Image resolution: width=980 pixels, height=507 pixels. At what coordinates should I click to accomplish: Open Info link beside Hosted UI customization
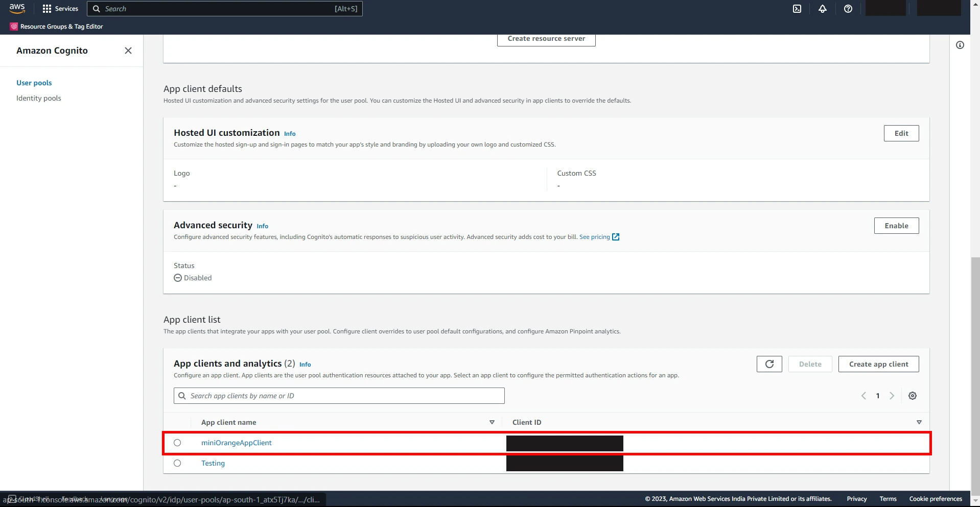290,134
